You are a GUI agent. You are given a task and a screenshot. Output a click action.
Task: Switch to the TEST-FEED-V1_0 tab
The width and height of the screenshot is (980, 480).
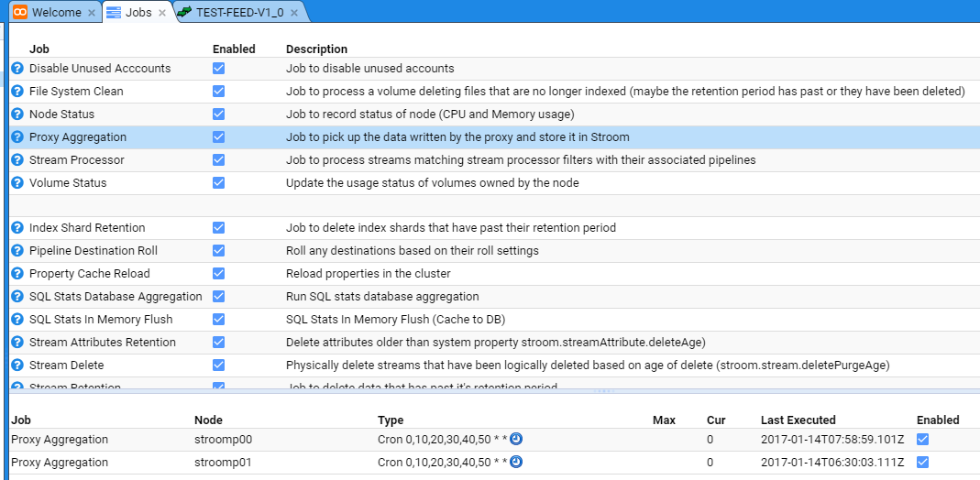pyautogui.click(x=238, y=13)
